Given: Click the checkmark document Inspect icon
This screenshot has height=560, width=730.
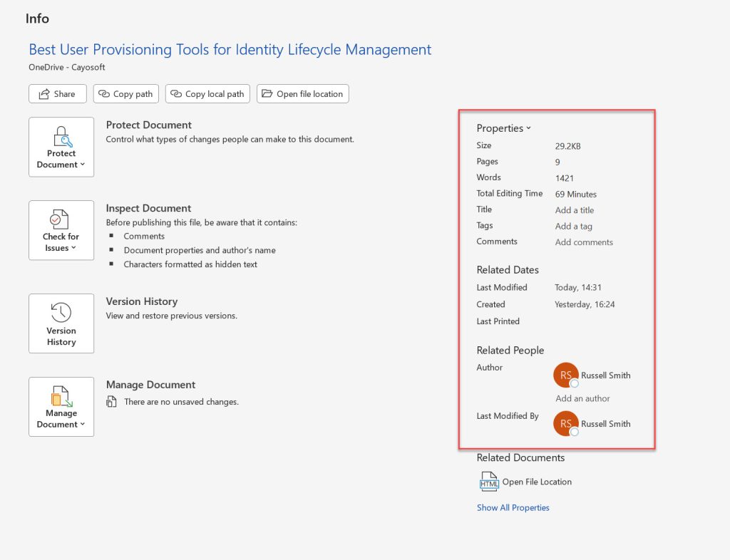Looking at the screenshot, I should pyautogui.click(x=59, y=219).
